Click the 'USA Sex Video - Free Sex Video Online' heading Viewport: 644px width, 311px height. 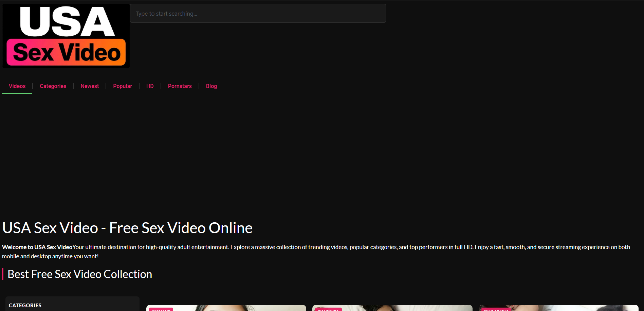tap(127, 228)
